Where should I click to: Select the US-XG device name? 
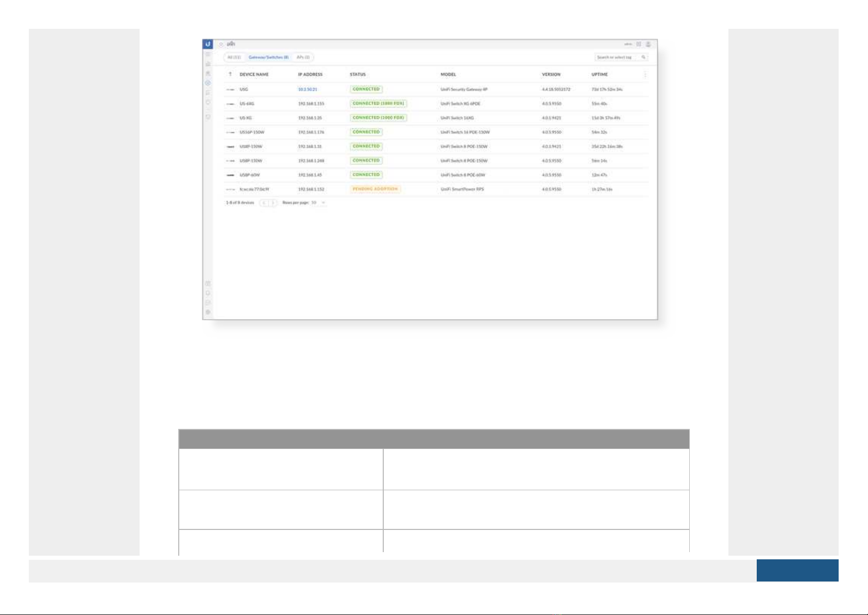(246, 118)
